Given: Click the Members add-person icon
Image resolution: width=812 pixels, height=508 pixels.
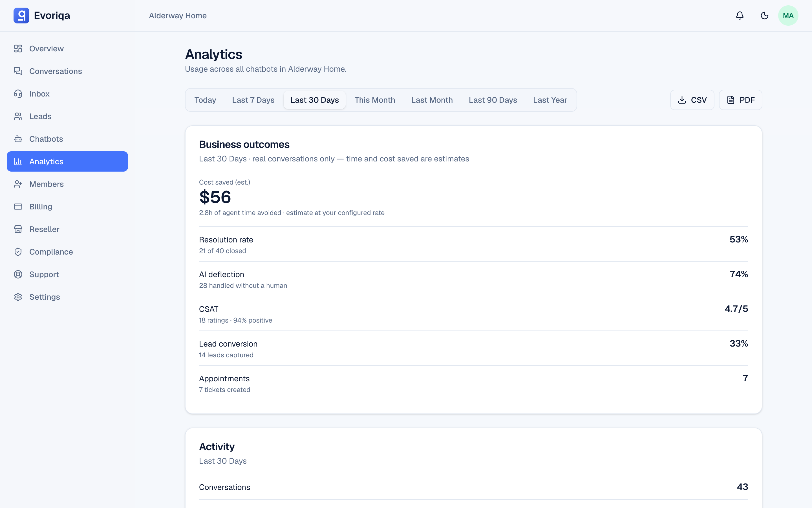Looking at the screenshot, I should coord(18,184).
